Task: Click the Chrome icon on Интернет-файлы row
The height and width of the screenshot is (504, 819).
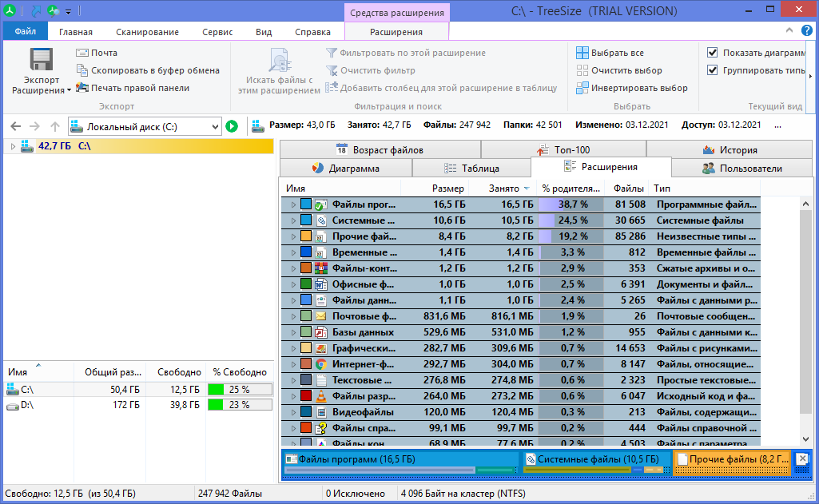Action: 321,364
